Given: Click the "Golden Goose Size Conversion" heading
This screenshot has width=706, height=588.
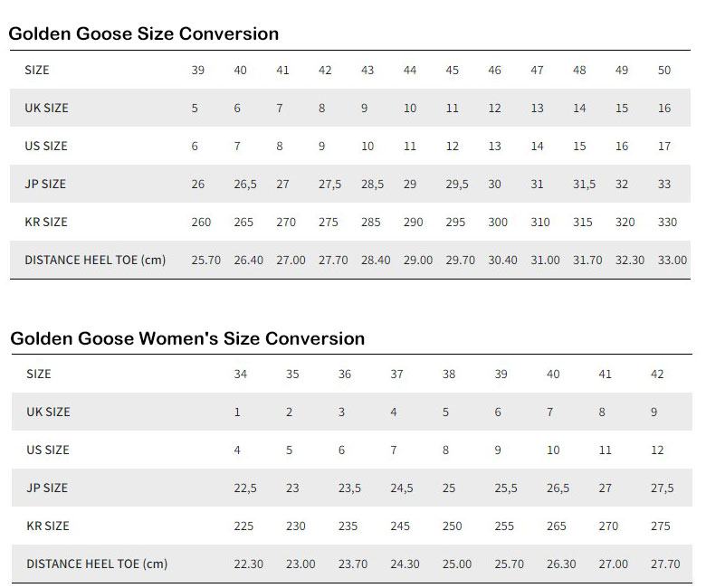Looking at the screenshot, I should click(144, 33).
